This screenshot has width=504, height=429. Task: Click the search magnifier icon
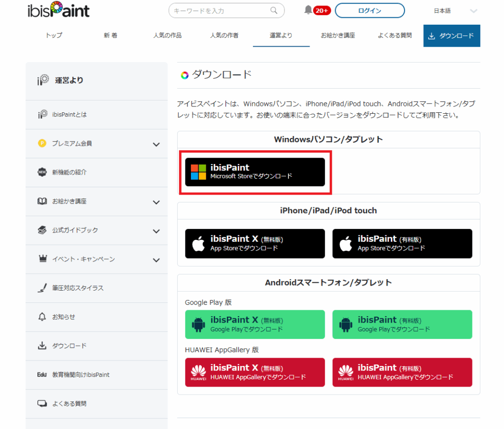(x=274, y=11)
